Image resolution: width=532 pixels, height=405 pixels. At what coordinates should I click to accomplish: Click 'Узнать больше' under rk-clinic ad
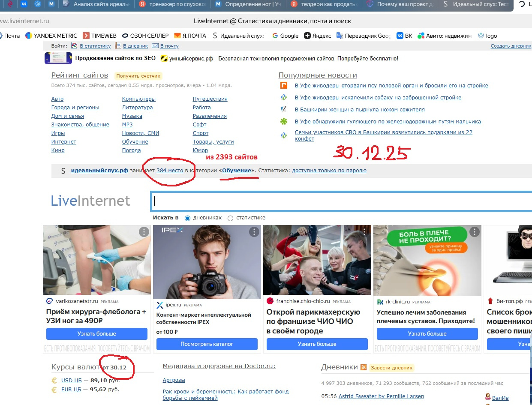[x=427, y=334]
